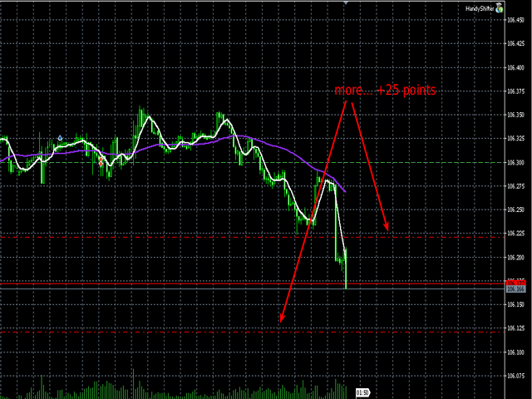This screenshot has height=399, width=532.
Task: Click the 106.275 price scale value
Action: coord(515,186)
